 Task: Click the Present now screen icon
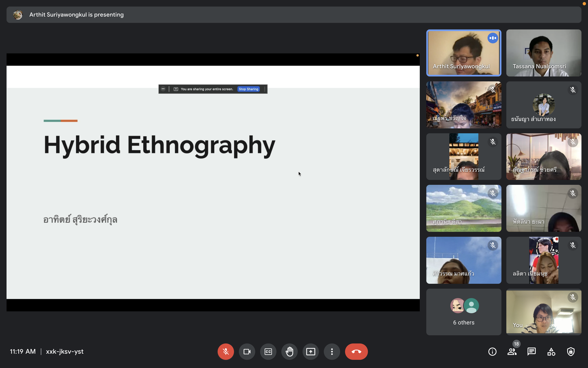tap(311, 351)
